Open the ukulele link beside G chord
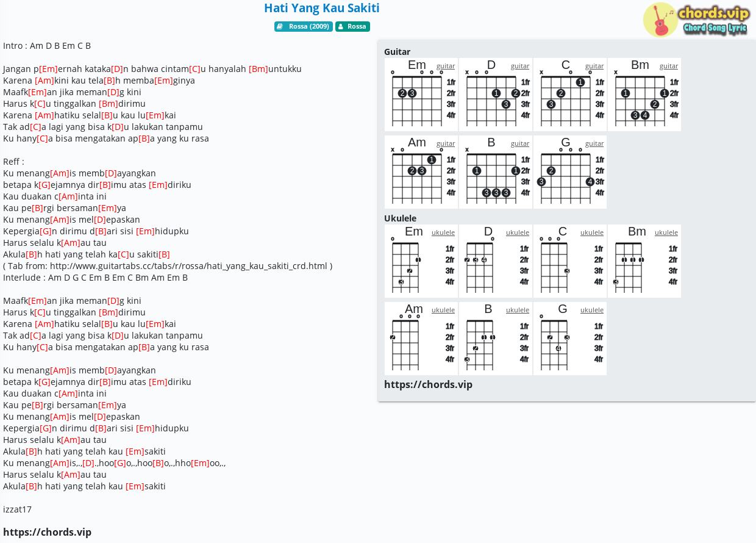 coord(592,310)
